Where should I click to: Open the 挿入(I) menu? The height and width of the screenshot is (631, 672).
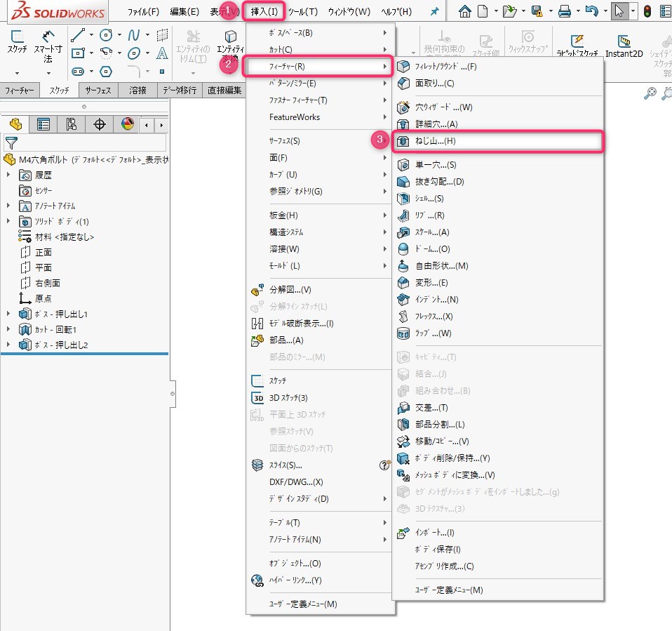[x=264, y=12]
